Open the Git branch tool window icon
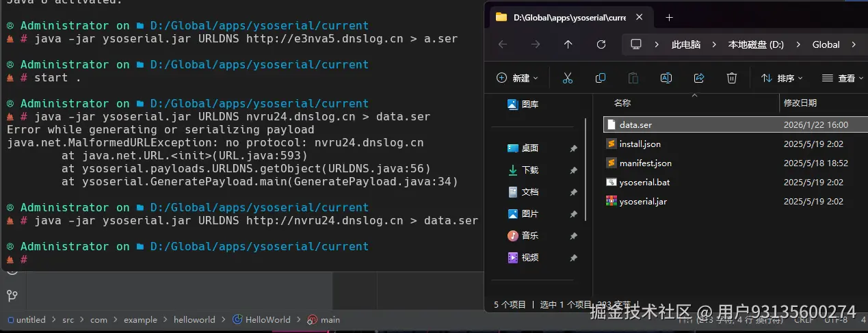Screen dimensions: 868x333 coord(12,295)
